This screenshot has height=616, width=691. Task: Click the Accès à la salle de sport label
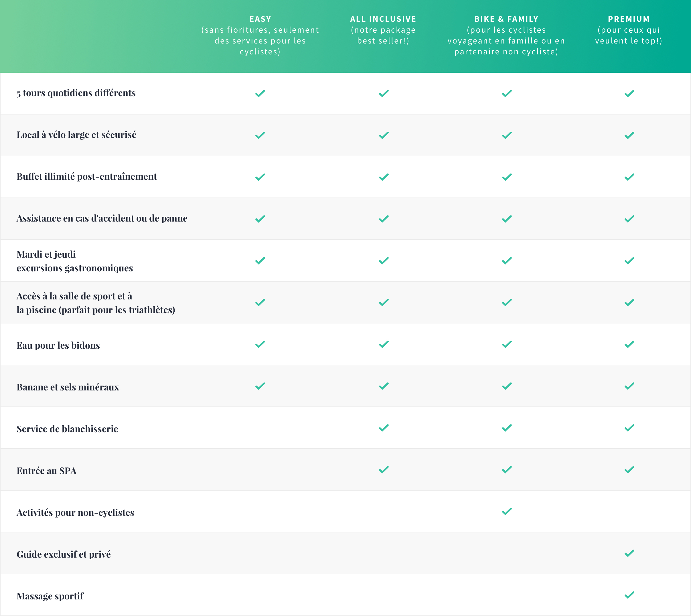96,303
